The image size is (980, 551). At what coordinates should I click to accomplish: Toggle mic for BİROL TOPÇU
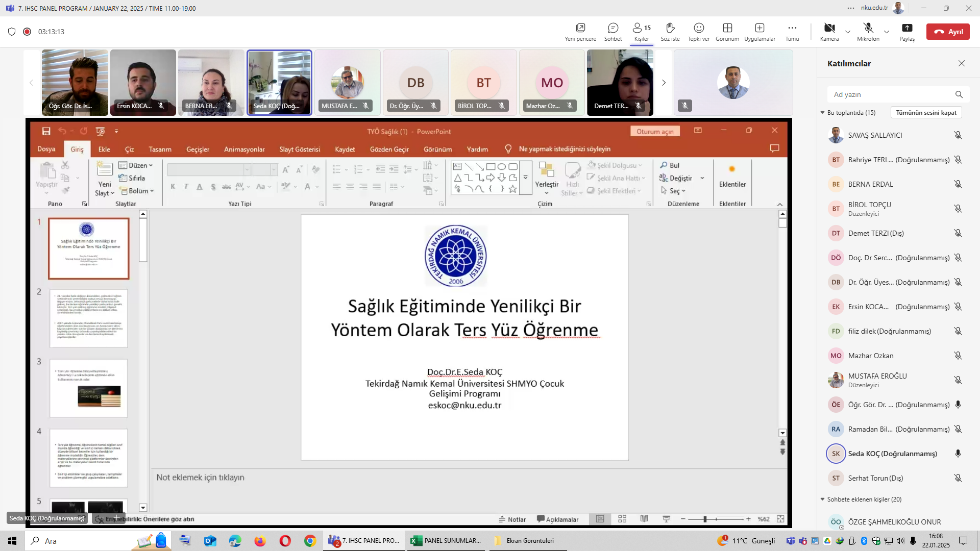[x=958, y=209]
